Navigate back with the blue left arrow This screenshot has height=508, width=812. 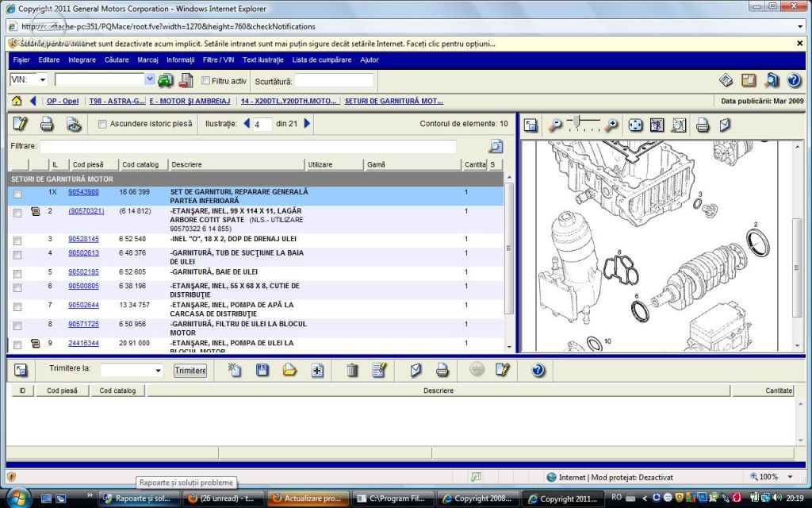(33, 101)
